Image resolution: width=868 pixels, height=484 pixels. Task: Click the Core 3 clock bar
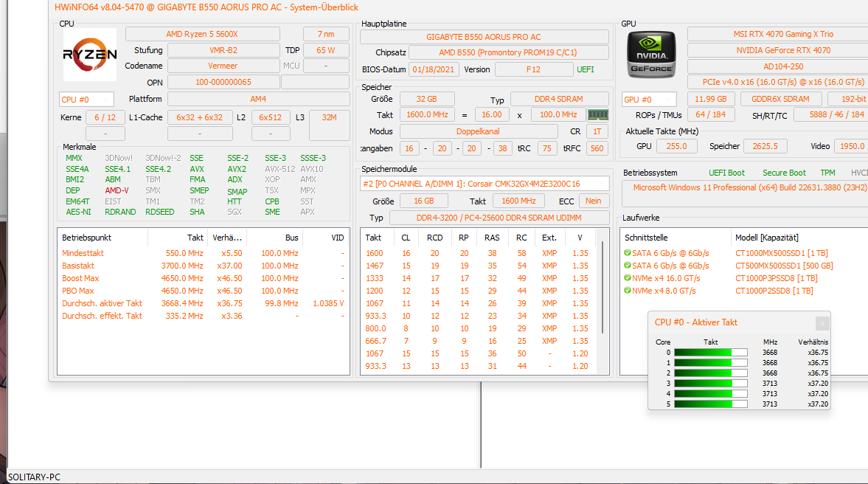click(711, 383)
